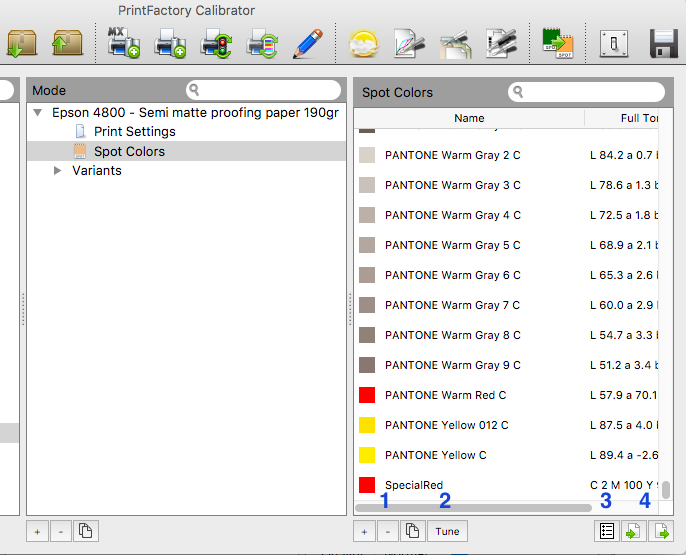
Task: Click the printer traffic light verification icon
Action: pos(216,44)
